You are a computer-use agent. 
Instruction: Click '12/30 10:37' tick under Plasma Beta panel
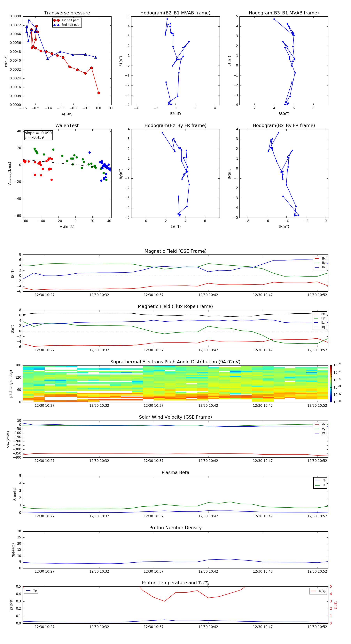point(153,516)
